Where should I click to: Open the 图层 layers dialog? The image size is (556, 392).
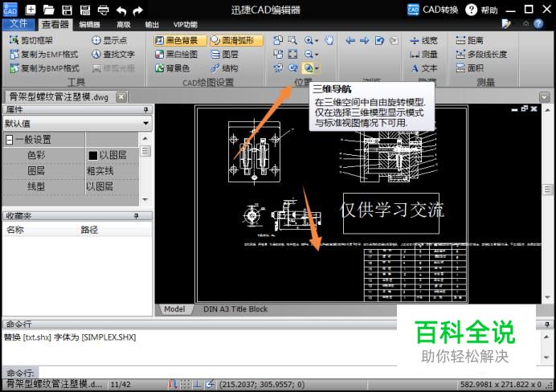225,55
